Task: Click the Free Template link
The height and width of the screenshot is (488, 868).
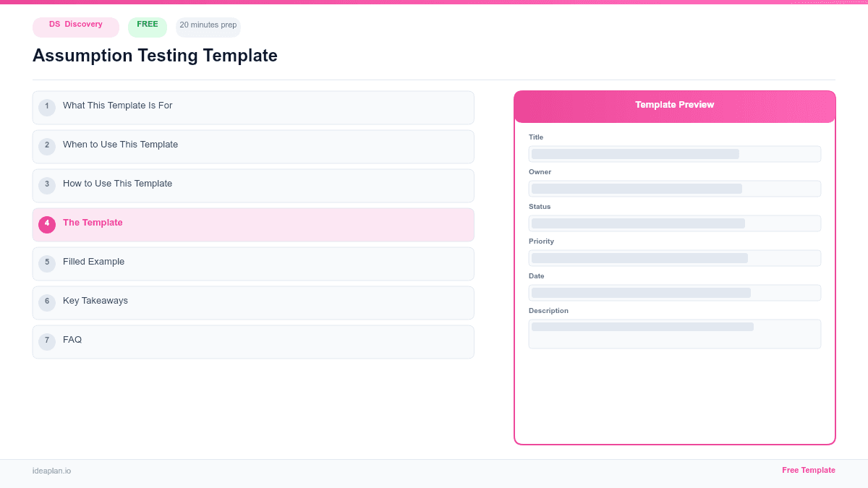Action: tap(809, 470)
